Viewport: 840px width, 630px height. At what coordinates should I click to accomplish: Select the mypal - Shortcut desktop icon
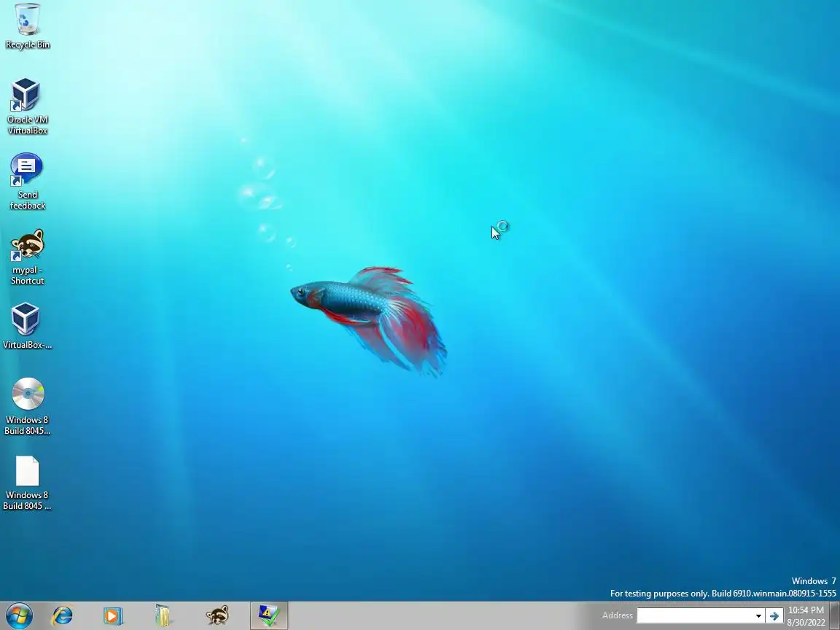coord(27,256)
